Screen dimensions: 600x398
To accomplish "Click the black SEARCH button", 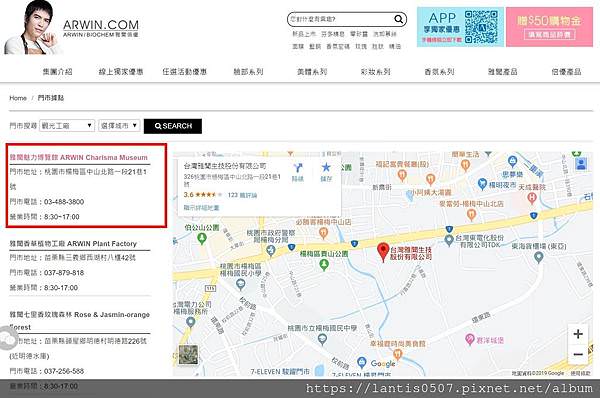I will pos(173,126).
